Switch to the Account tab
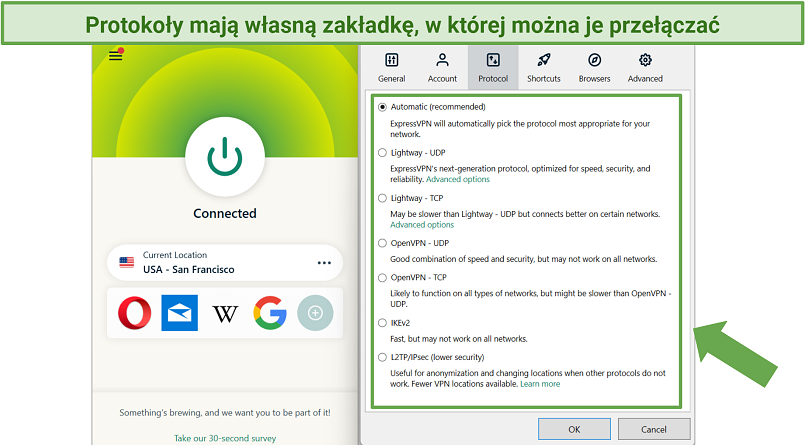This screenshot has width=806, height=445. [442, 68]
